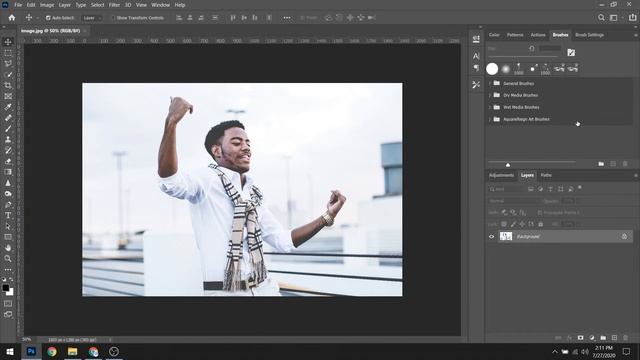Image resolution: width=640 pixels, height=360 pixels.
Task: Select the Gradient tool
Action: click(x=8, y=172)
